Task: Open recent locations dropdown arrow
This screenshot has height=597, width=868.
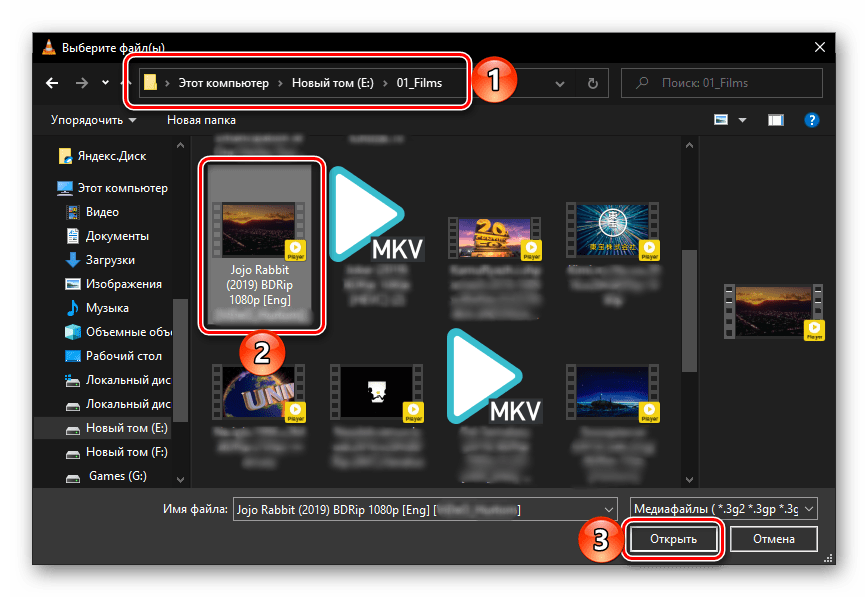Action: pos(105,83)
